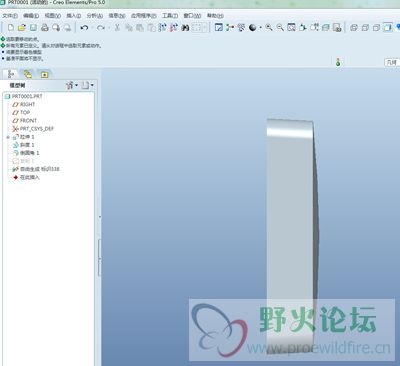Redo the last operation
This screenshot has height=366, width=400.
coord(100,28)
